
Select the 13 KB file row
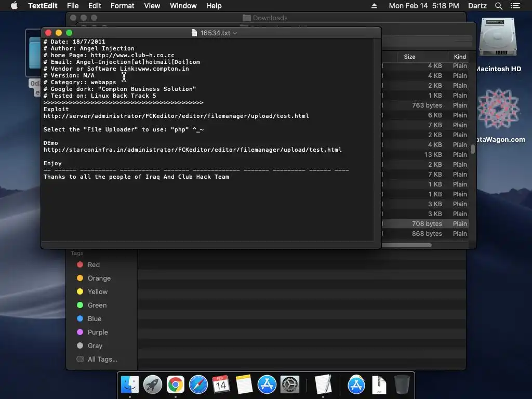(425, 155)
